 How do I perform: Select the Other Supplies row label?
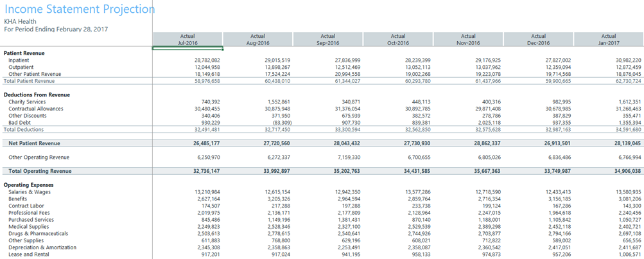[26, 240]
